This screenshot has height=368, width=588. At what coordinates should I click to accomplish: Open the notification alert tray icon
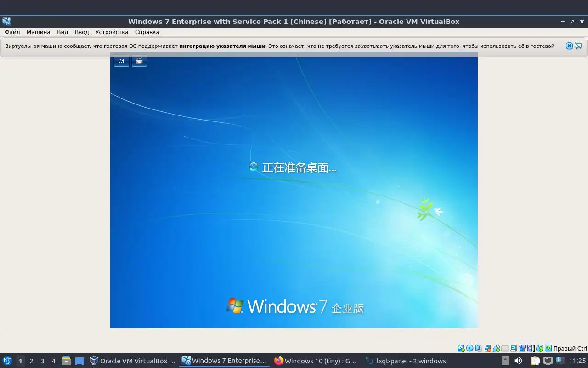coord(560,360)
